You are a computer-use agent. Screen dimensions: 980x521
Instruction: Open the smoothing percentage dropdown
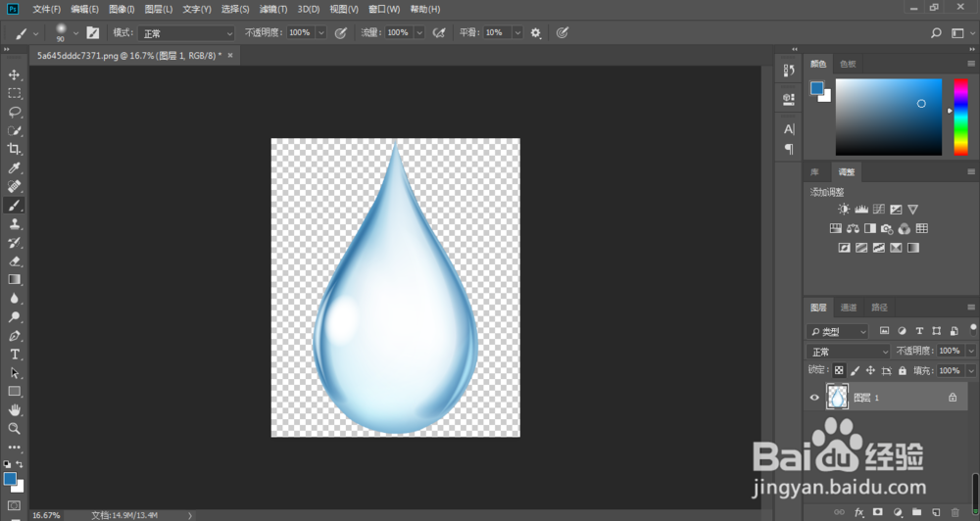tap(517, 32)
